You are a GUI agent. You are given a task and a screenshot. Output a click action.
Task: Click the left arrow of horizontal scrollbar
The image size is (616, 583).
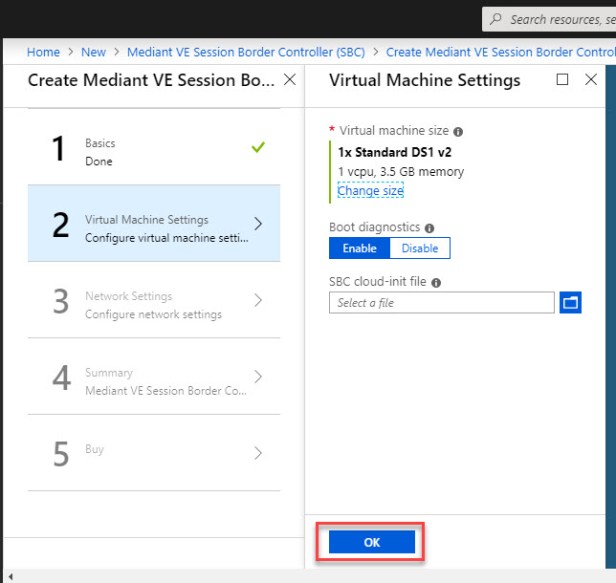(x=8, y=576)
